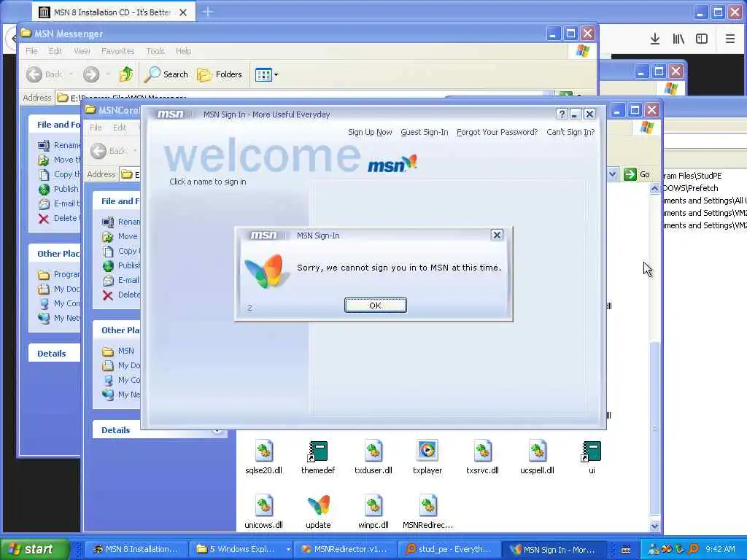This screenshot has height=560, width=747.
Task: Open the browser library icon
Action: pyautogui.click(x=678, y=39)
